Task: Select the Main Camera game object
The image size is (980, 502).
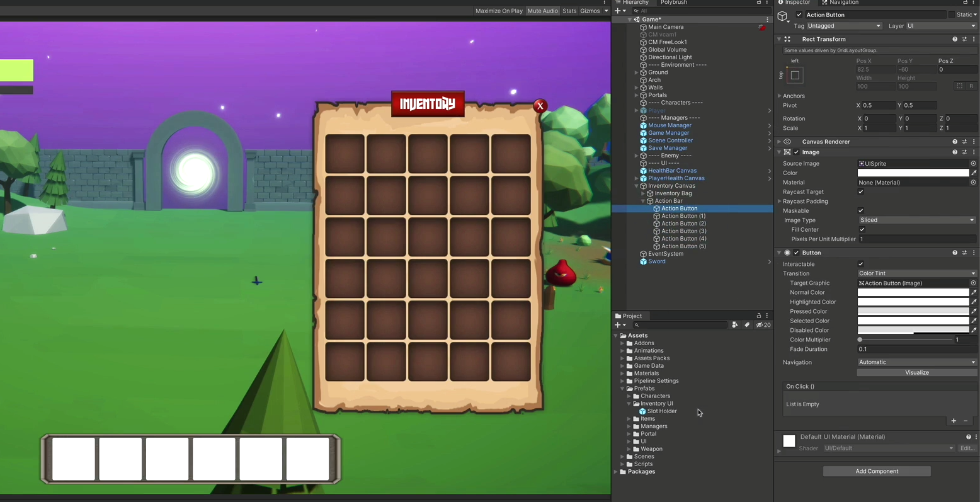Action: click(x=665, y=27)
